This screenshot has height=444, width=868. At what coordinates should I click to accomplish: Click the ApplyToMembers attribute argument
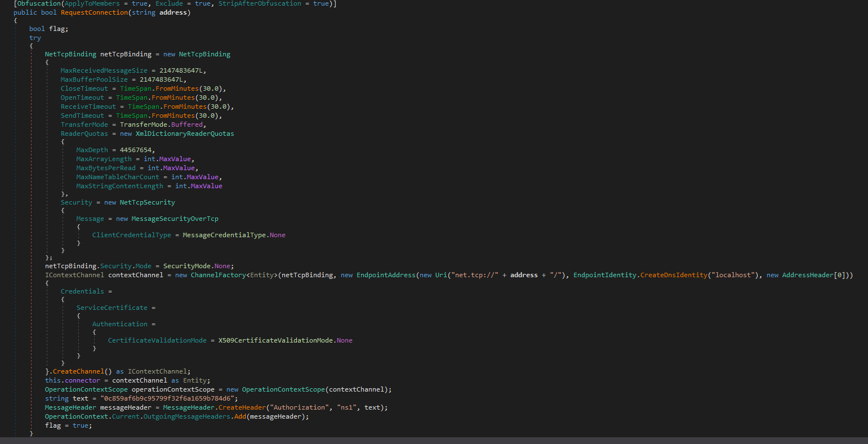93,3
